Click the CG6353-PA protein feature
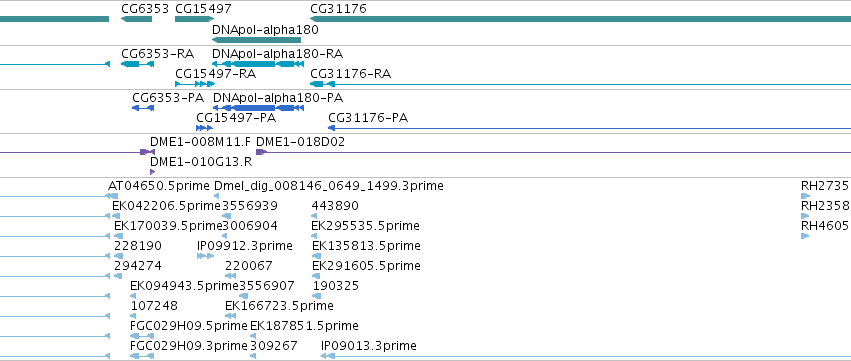Viewport: 851px width, 361px height. (x=143, y=108)
